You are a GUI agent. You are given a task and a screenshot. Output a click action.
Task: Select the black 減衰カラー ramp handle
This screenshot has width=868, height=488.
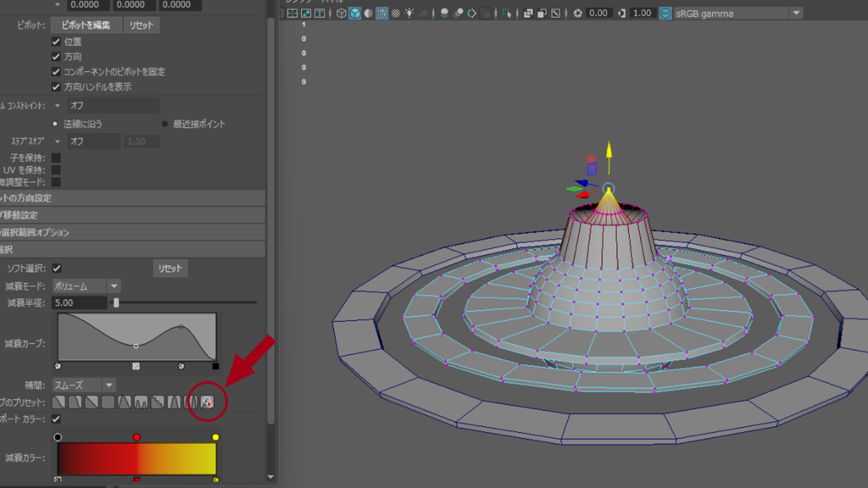tap(58, 437)
